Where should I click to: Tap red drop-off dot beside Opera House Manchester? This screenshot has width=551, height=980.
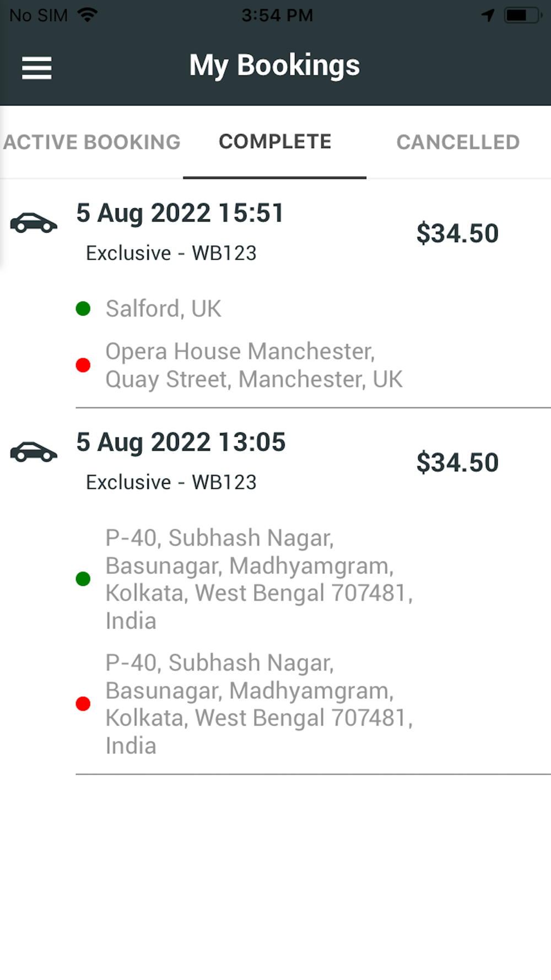click(x=83, y=365)
